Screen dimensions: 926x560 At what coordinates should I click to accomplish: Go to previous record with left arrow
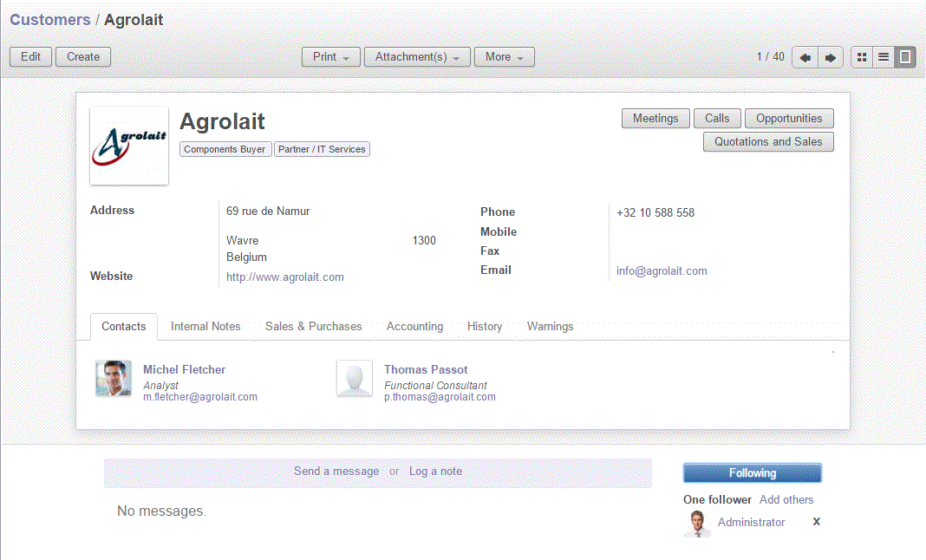[804, 56]
